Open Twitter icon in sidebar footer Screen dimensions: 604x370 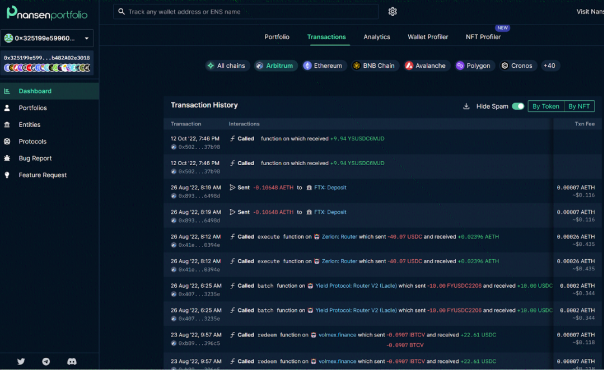pyautogui.click(x=21, y=361)
